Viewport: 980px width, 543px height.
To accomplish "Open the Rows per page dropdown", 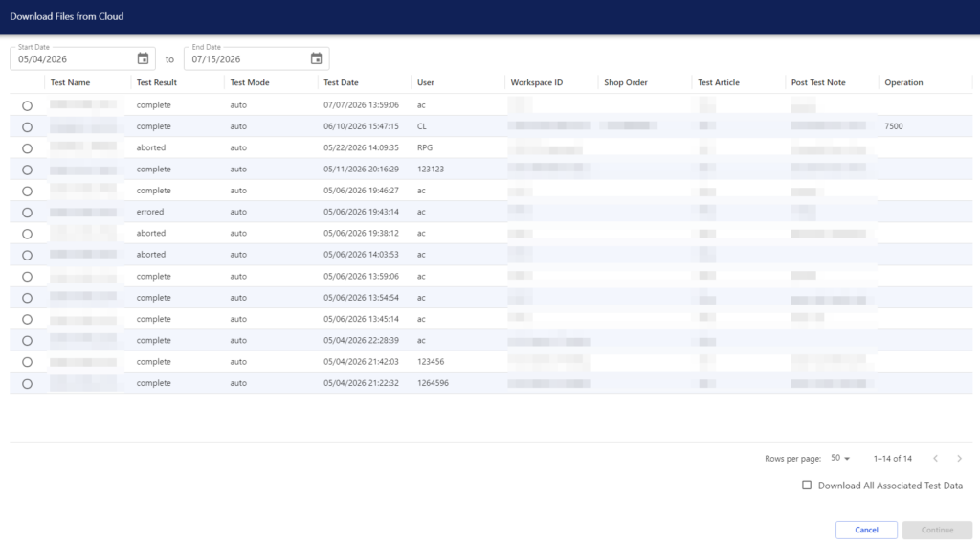I will pyautogui.click(x=840, y=458).
